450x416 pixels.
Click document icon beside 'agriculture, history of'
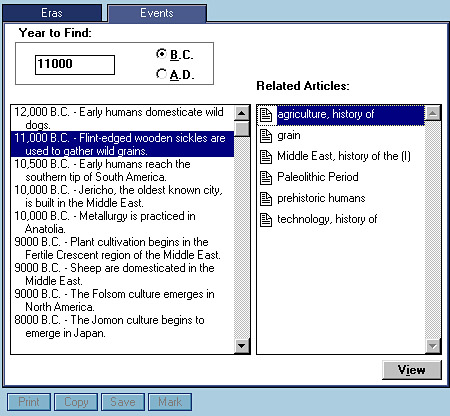(266, 115)
